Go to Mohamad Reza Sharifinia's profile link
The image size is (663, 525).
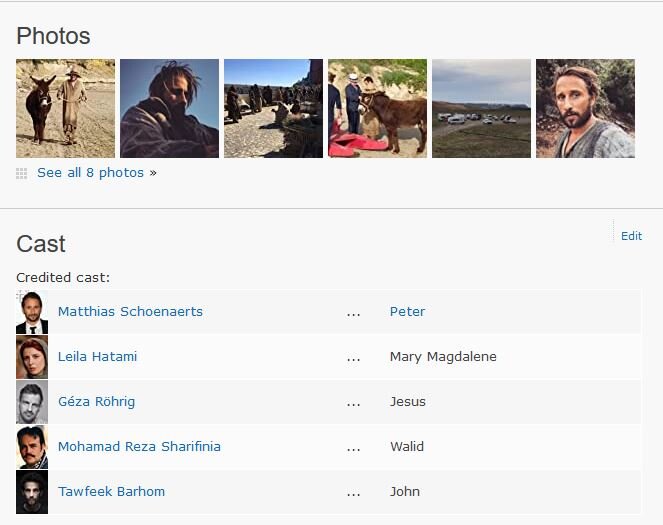click(x=139, y=447)
